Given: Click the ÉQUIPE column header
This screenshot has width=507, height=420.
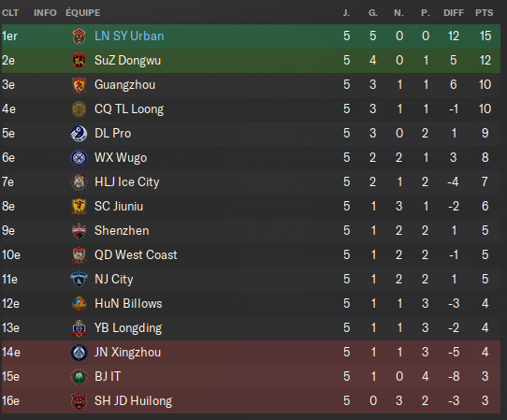Looking at the screenshot, I should (x=83, y=13).
